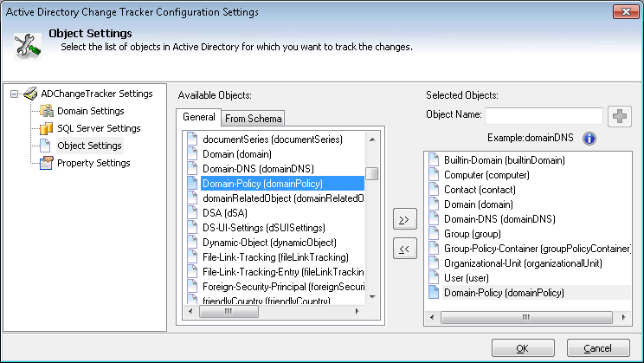Click page icon beside DS-UI-Settings
The image size is (644, 363).
[192, 227]
